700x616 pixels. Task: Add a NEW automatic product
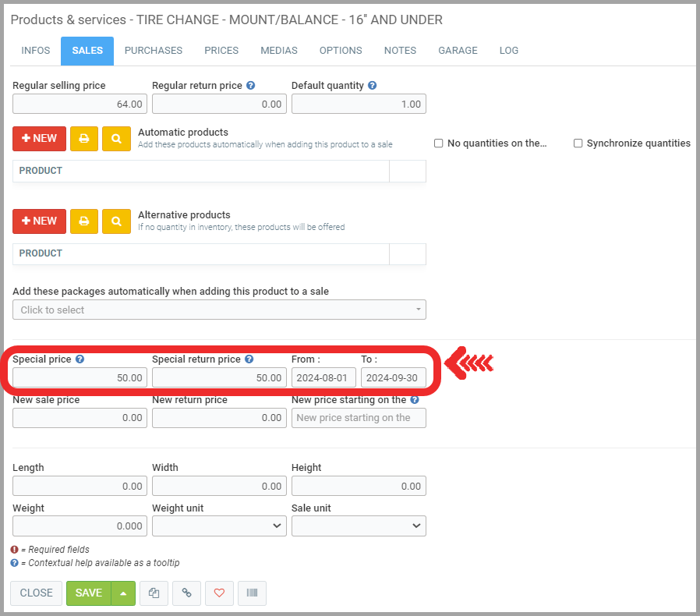click(x=39, y=139)
